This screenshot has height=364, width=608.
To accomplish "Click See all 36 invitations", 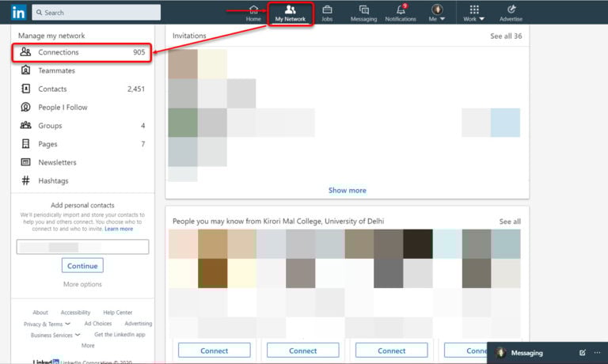I will pos(506,36).
